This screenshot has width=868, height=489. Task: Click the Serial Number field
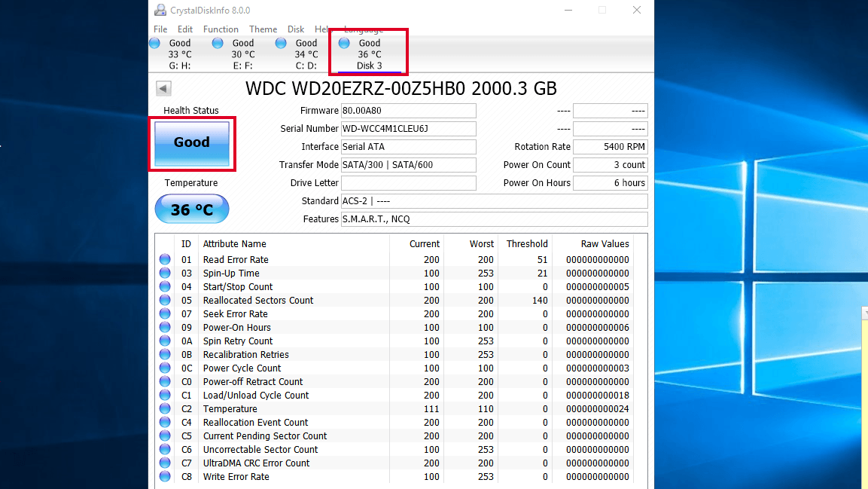click(x=409, y=129)
